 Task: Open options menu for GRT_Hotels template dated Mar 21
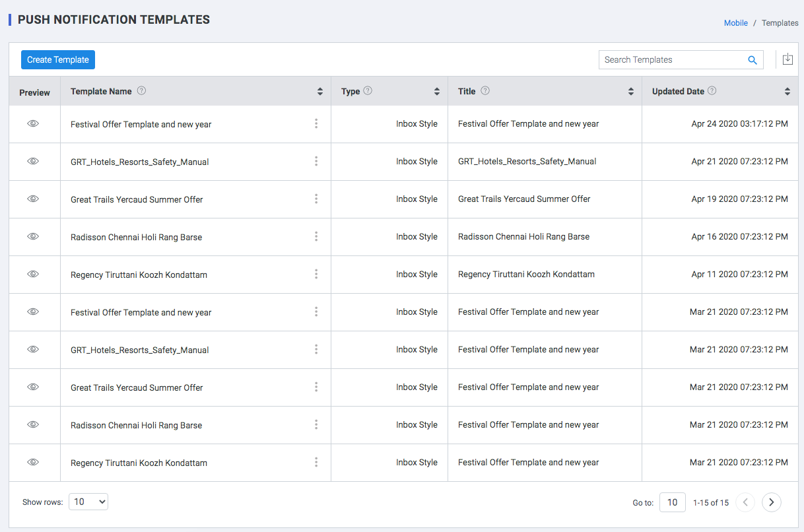tap(316, 349)
